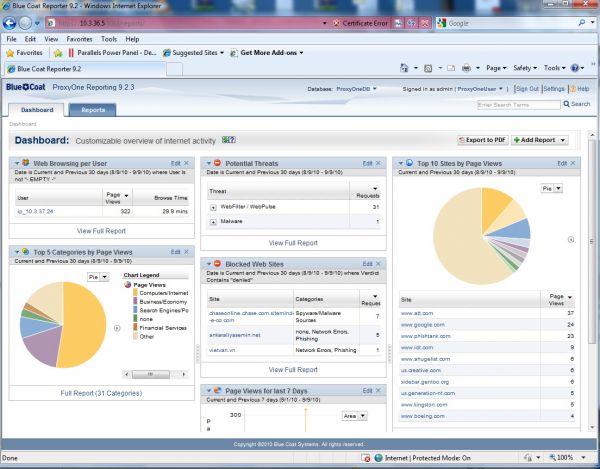Click the blue Help icon in command bar

(x=575, y=68)
